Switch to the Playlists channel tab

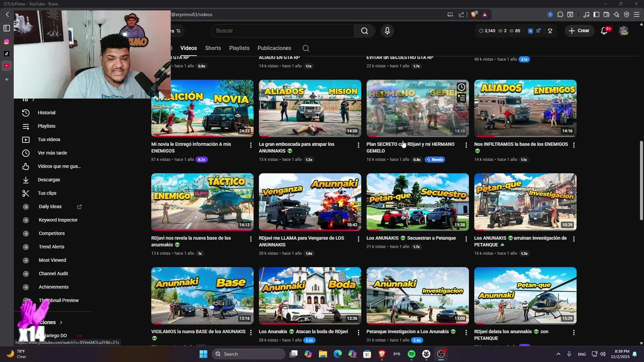click(239, 48)
